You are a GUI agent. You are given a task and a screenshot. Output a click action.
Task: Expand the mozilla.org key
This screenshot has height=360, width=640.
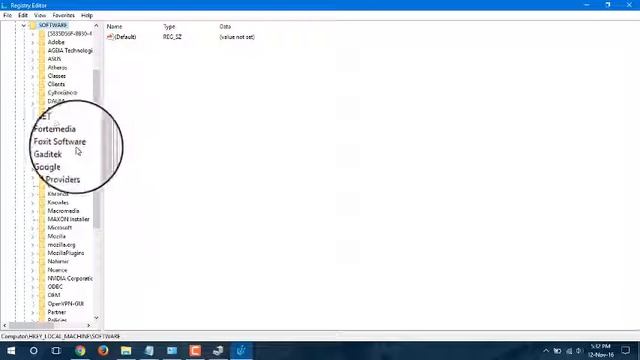(x=33, y=245)
